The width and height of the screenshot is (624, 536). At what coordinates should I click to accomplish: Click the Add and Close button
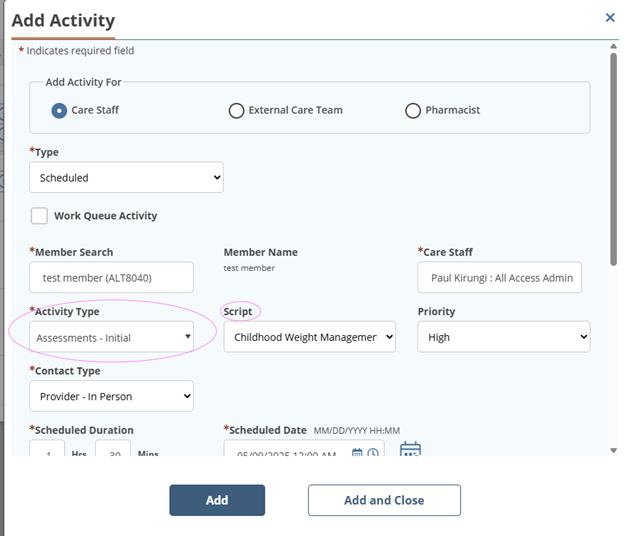384,500
